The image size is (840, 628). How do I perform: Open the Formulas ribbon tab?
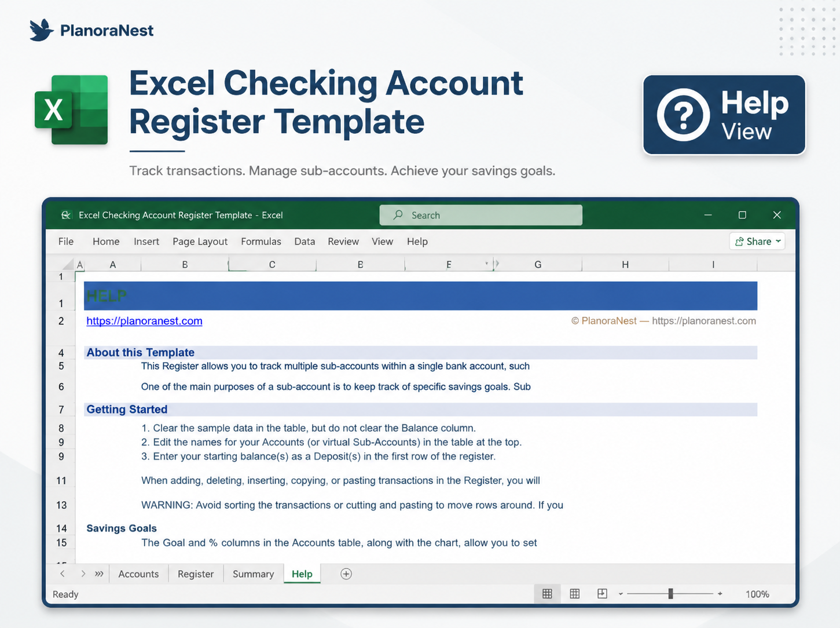(261, 242)
